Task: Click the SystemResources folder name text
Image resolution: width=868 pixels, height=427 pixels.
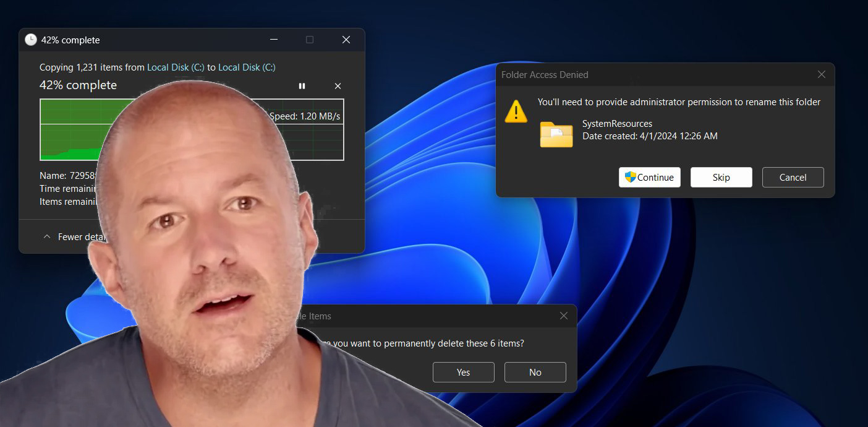Action: (617, 124)
